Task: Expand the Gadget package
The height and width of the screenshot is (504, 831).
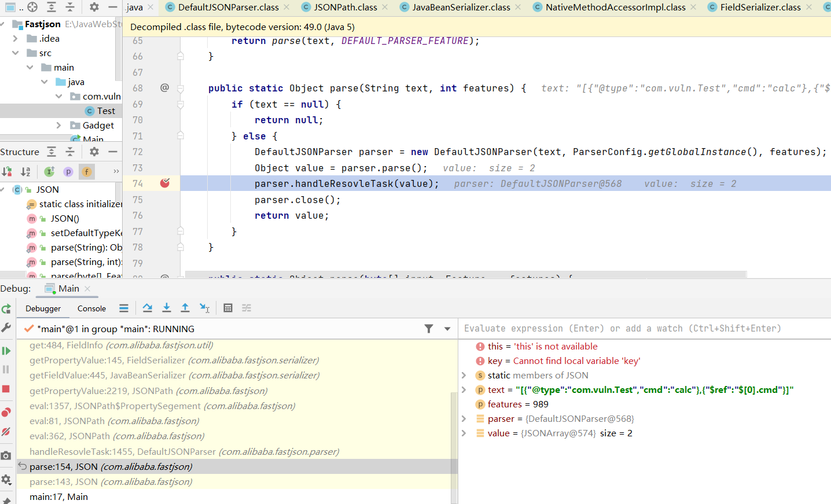Action: click(58, 125)
